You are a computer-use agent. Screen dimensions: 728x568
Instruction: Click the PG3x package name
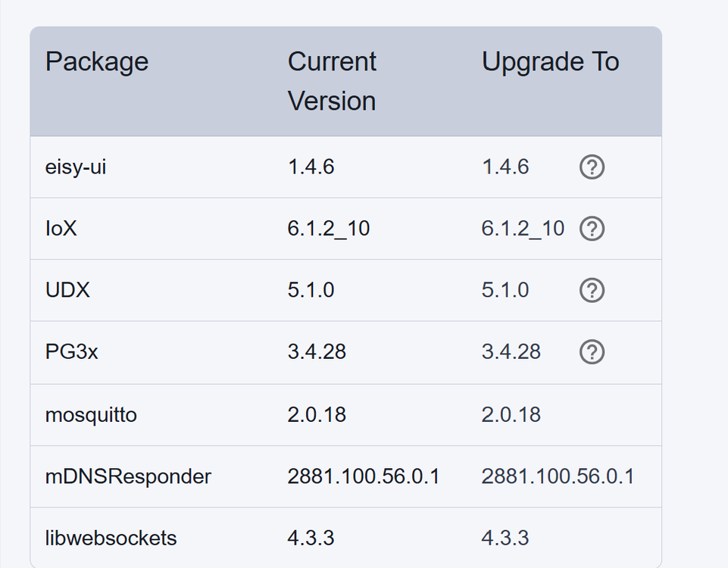click(71, 352)
